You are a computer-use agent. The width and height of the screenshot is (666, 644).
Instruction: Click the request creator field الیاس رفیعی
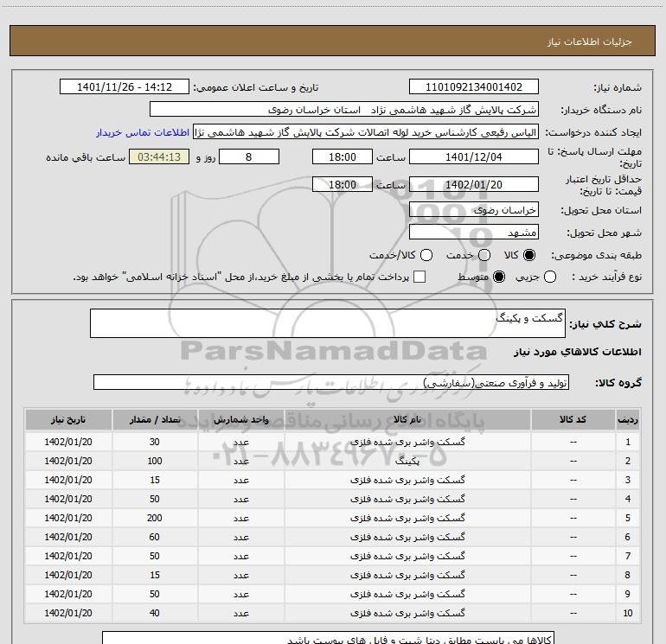coord(366,132)
